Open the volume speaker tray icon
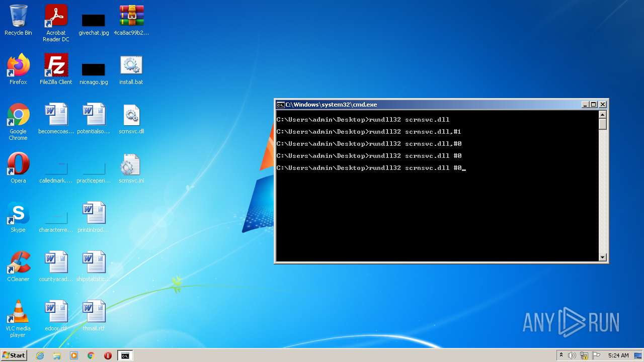Screen dimensions: 644x362 [x=572, y=355]
